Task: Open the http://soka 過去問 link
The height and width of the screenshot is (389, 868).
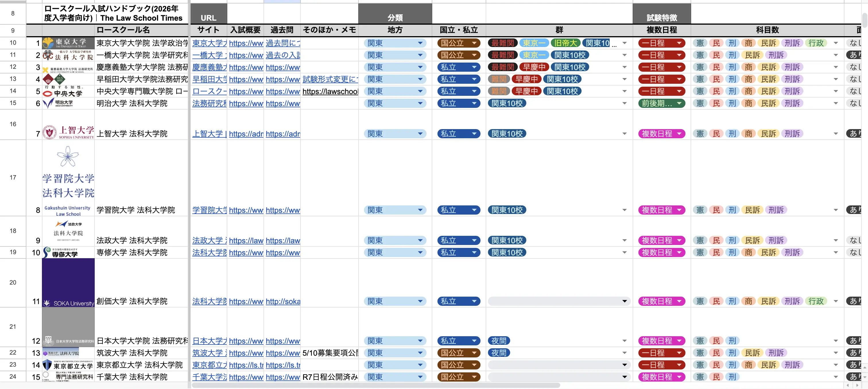Action: [x=283, y=301]
